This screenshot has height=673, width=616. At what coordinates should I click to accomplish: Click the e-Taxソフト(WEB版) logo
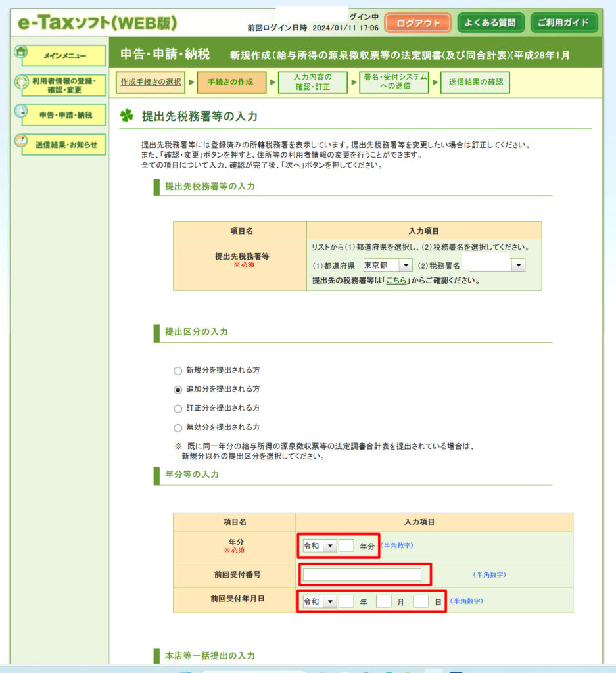point(97,22)
